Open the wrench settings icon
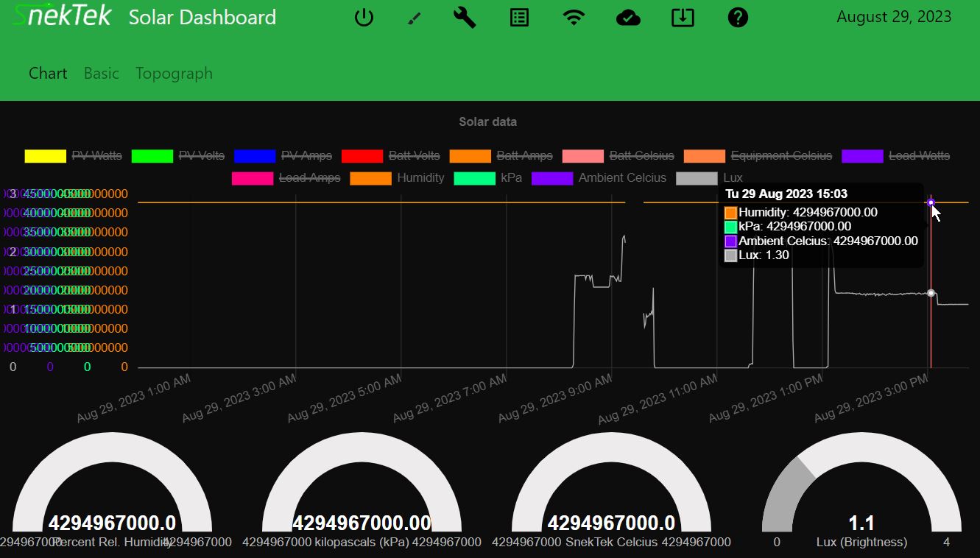This screenshot has height=558, width=980. (465, 18)
